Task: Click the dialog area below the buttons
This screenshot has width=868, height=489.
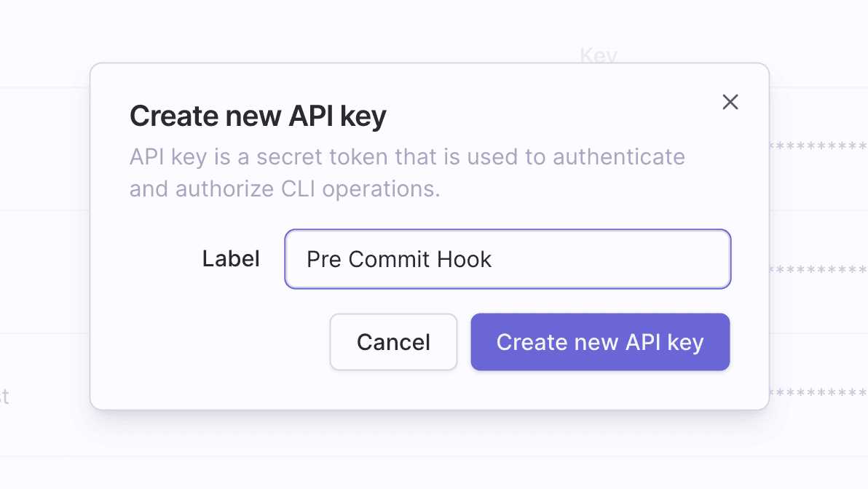Action: pos(430,389)
